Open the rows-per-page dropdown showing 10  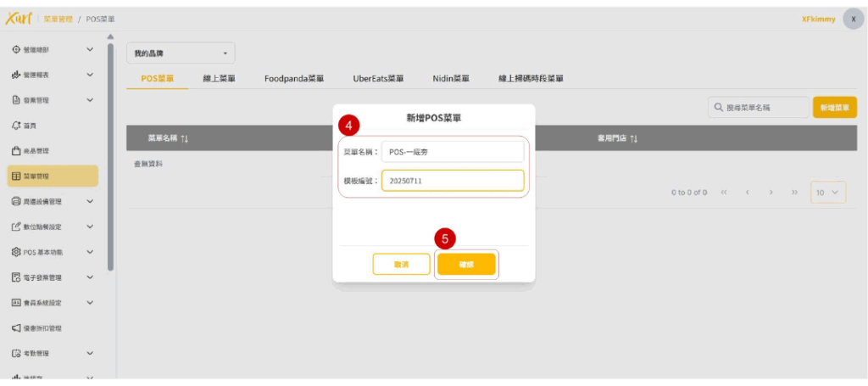tap(827, 193)
